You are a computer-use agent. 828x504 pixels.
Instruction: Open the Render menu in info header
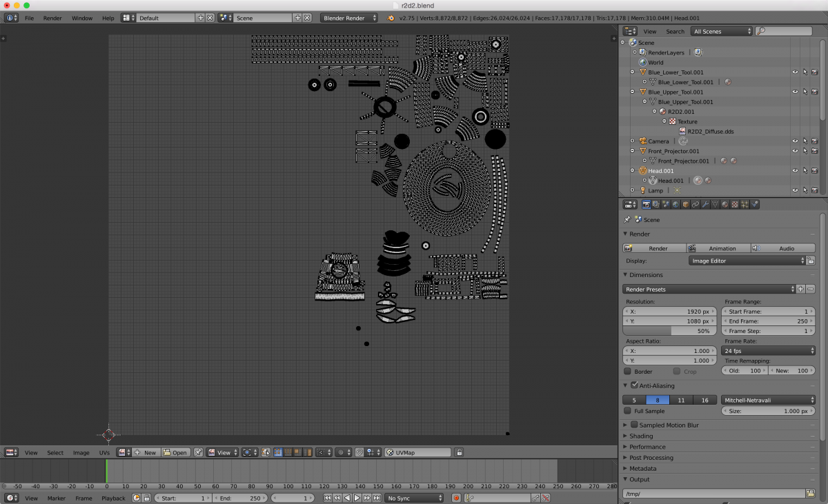[52, 18]
